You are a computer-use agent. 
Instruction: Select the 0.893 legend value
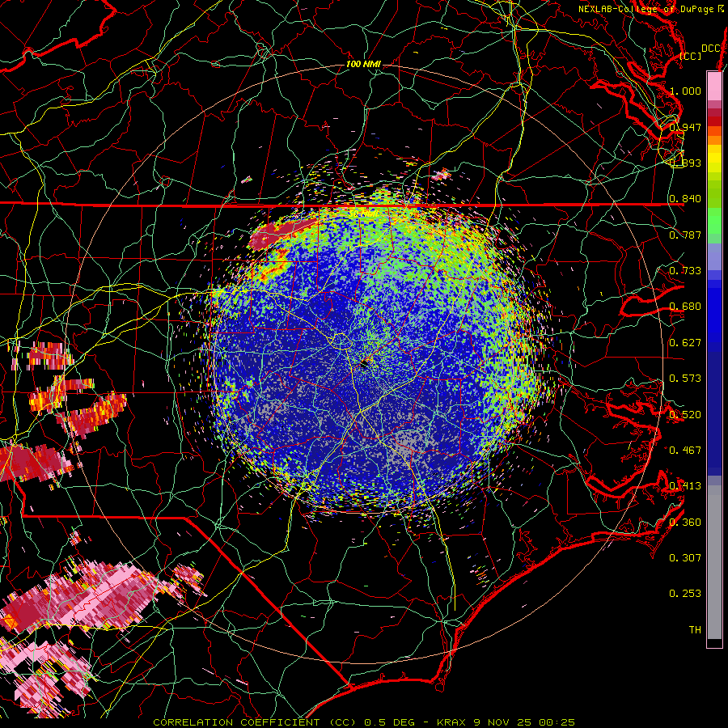pyautogui.click(x=685, y=163)
